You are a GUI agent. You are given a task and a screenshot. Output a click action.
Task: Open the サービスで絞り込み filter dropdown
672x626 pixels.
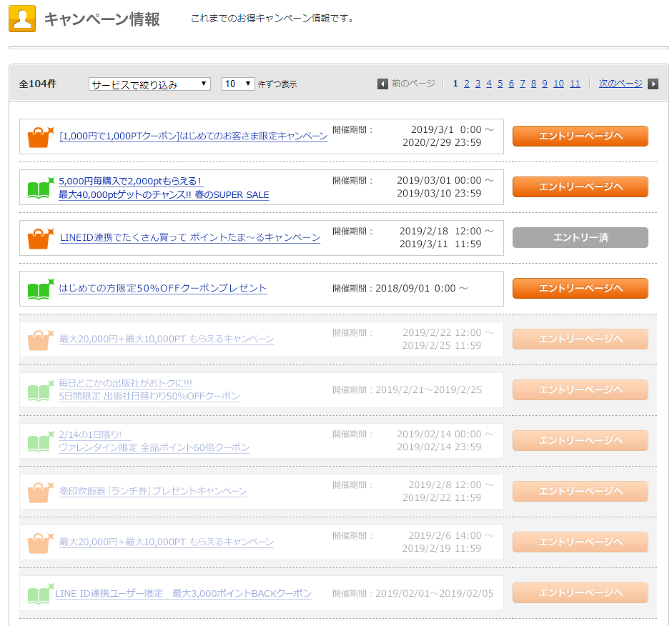149,84
